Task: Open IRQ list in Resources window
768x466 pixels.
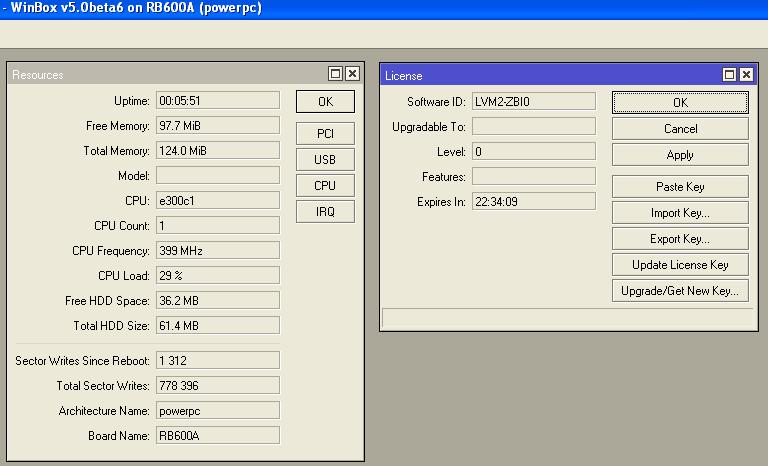Action: click(x=325, y=211)
